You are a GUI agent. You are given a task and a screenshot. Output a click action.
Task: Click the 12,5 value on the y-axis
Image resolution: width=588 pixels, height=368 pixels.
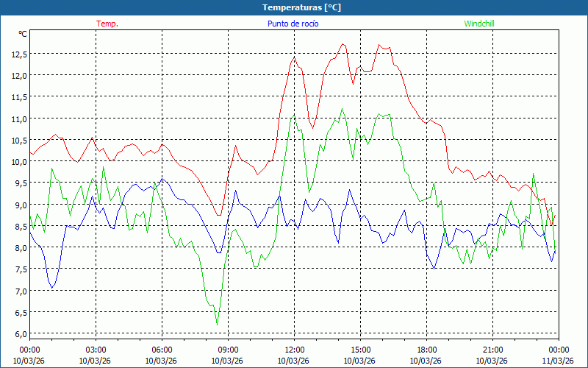click(18, 54)
